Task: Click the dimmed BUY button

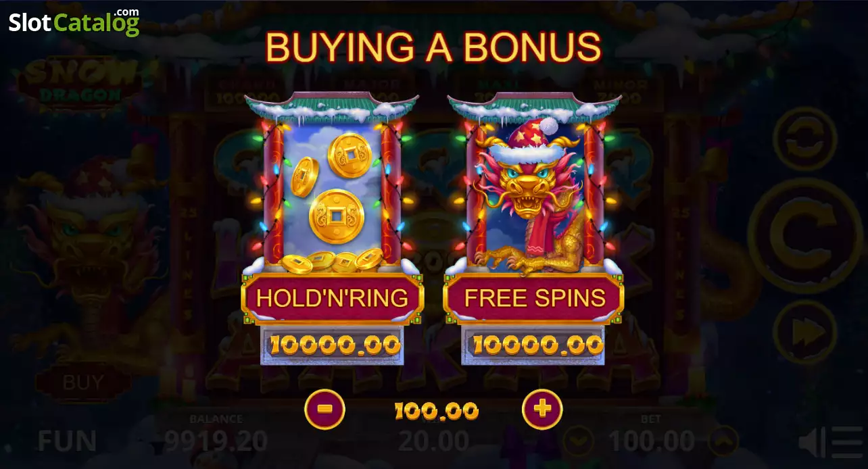Action: pos(83,382)
